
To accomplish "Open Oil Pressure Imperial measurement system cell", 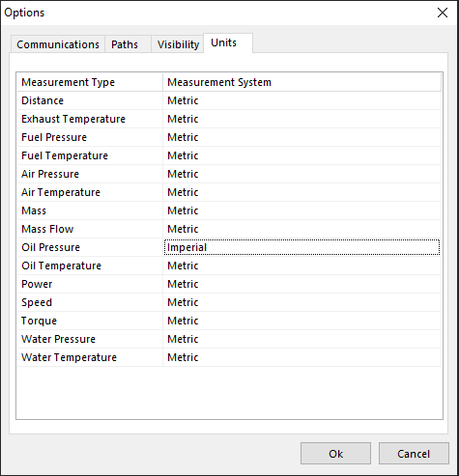I will pyautogui.click(x=301, y=247).
